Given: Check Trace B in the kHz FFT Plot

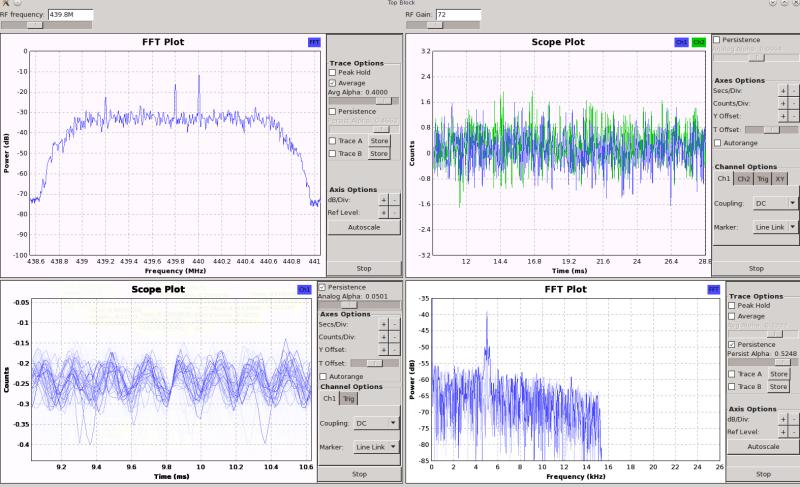Looking at the screenshot, I should pyautogui.click(x=732, y=387).
